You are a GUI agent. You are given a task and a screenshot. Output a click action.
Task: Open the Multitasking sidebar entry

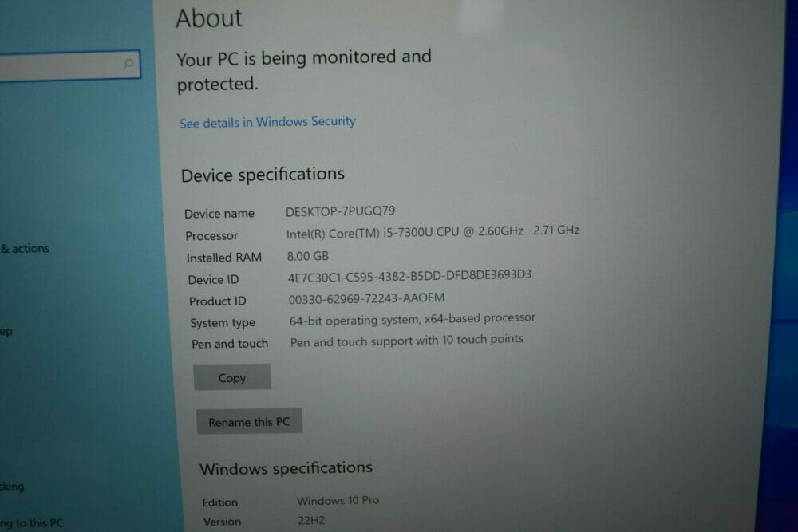(x=12, y=487)
